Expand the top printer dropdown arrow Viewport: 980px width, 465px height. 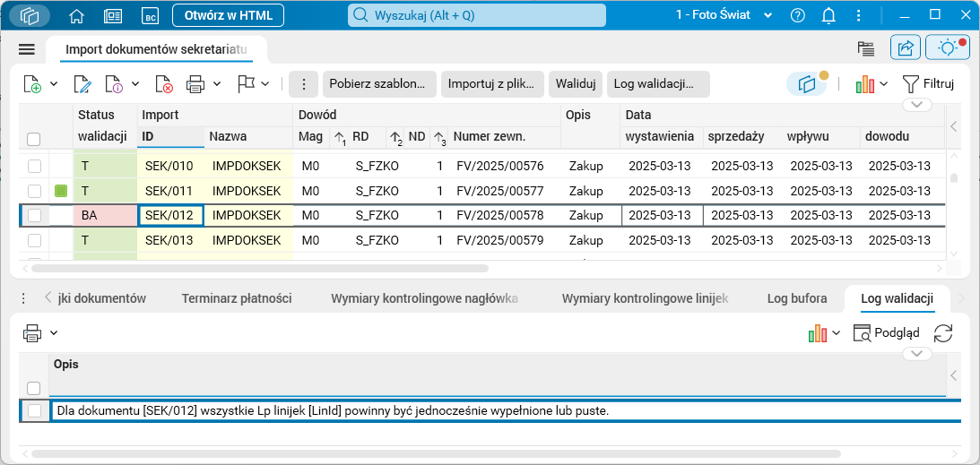pyautogui.click(x=217, y=84)
